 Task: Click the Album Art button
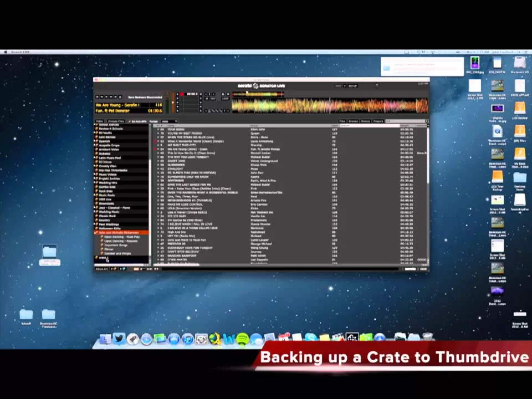pyautogui.click(x=101, y=269)
